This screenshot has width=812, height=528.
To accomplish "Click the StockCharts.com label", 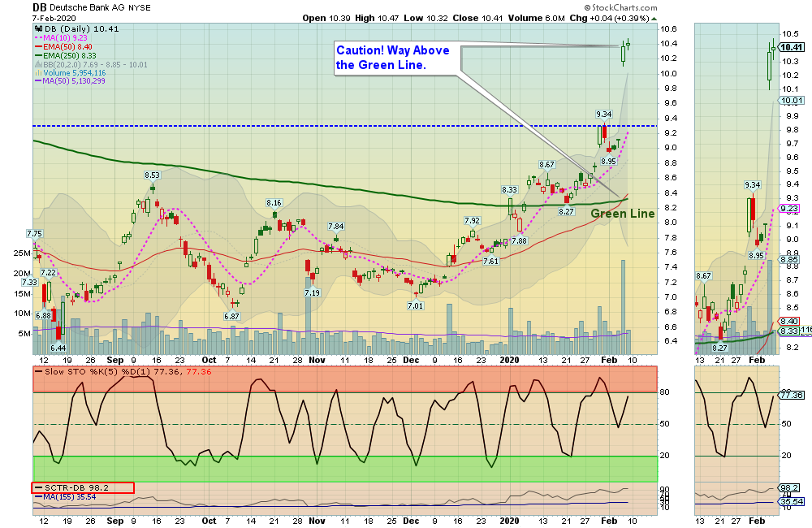I will pos(620,8).
